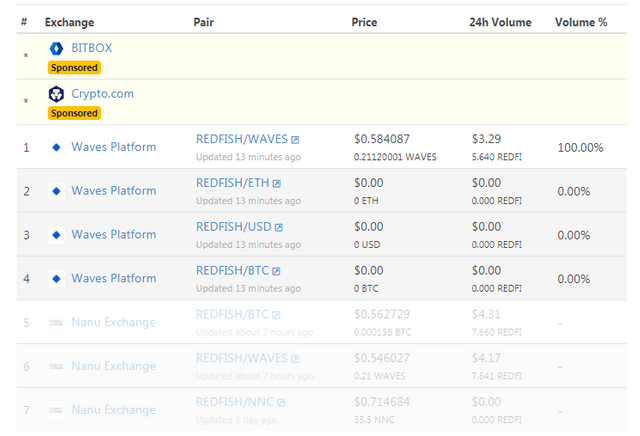Select the 0.000158 BTC price text

click(x=382, y=332)
